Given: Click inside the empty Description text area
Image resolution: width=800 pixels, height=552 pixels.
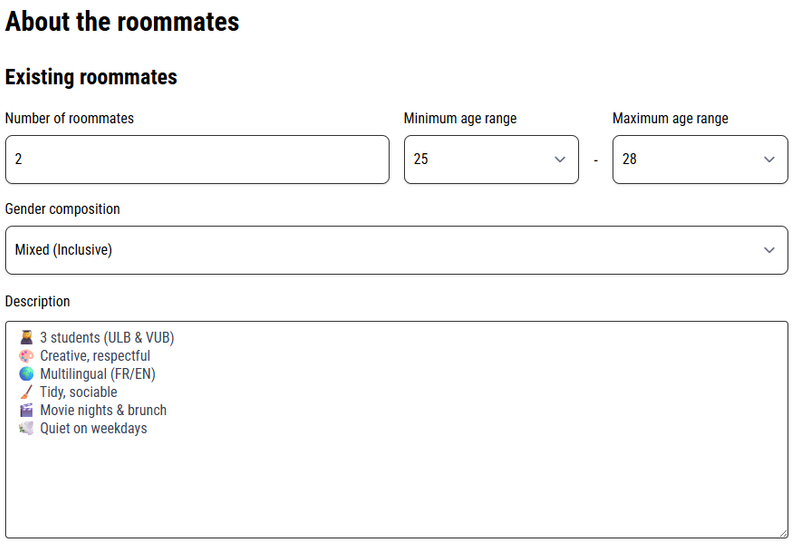Looking at the screenshot, I should pos(396,485).
